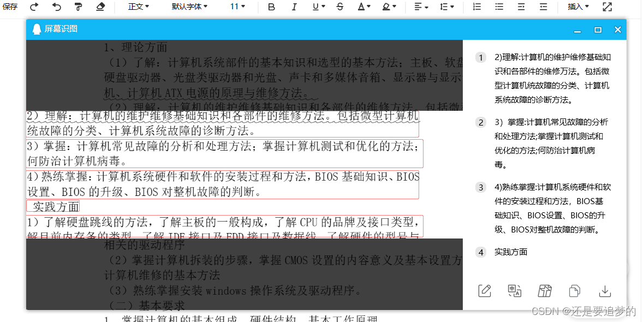
Task: Open the font size 11 dropdown
Action: (237, 7)
